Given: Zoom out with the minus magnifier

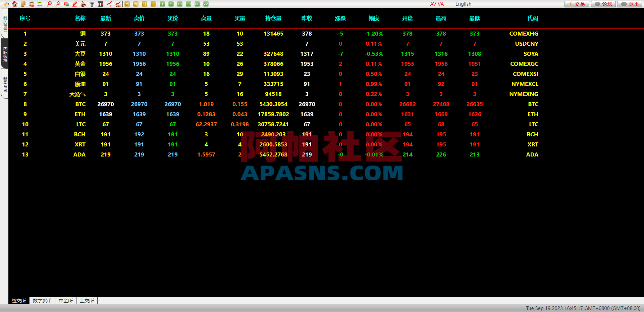Looking at the screenshot, I should (58, 4).
